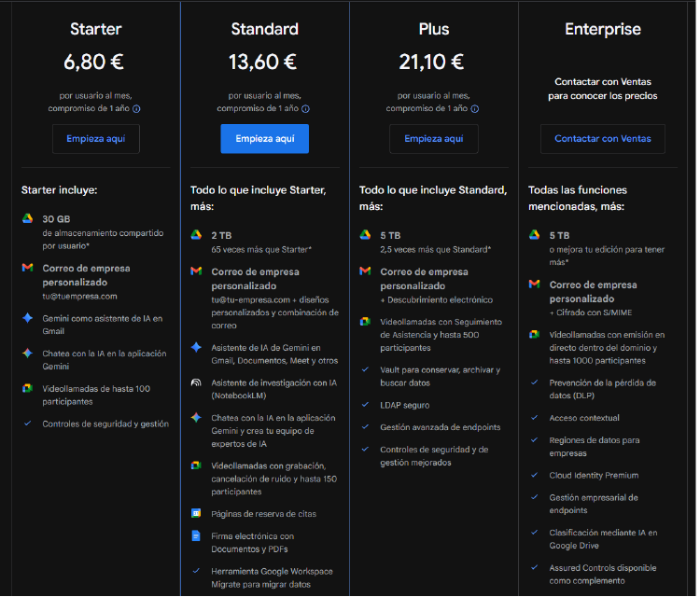The width and height of the screenshot is (700, 597).
Task: Open the info icon under Starter price
Action: [x=136, y=108]
